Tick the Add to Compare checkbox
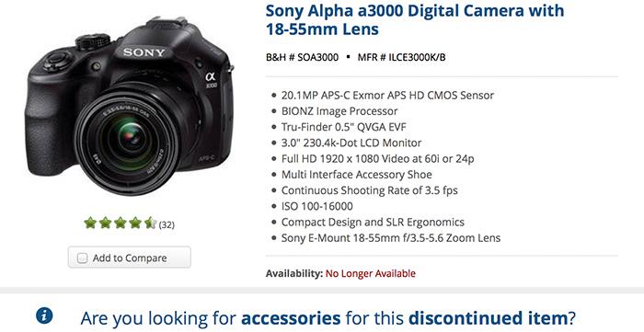This screenshot has width=644, height=332. (x=83, y=258)
